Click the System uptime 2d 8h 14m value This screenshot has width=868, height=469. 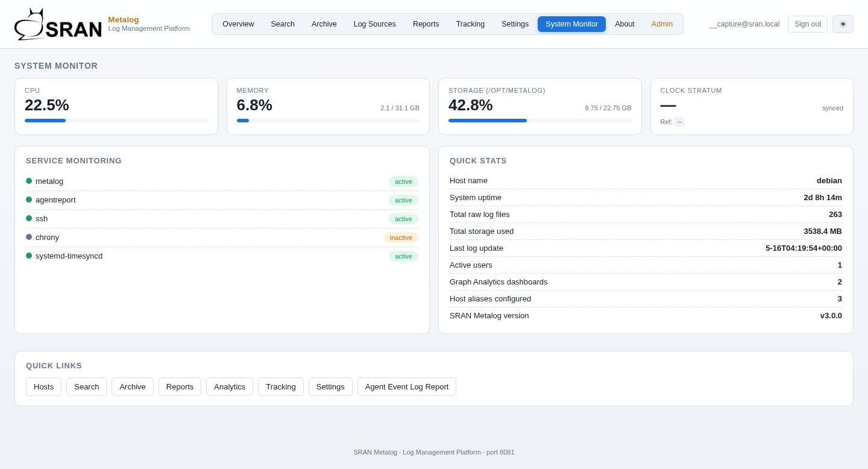pos(823,197)
